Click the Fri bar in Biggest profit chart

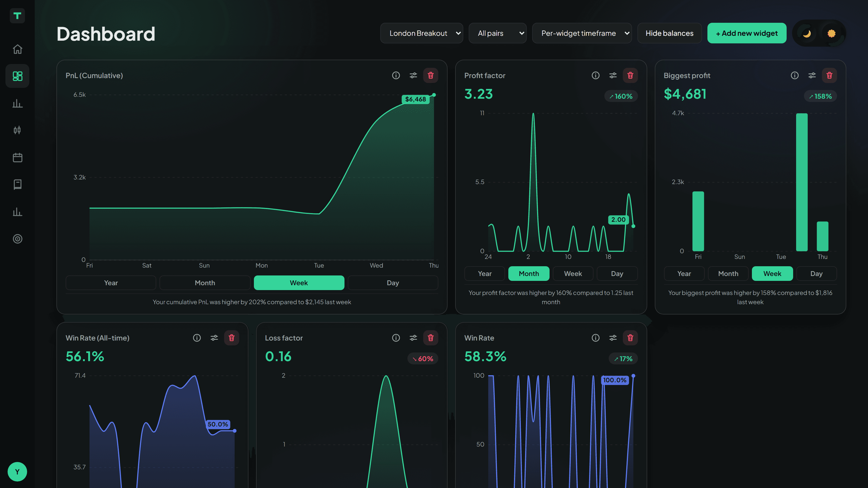[698, 221]
